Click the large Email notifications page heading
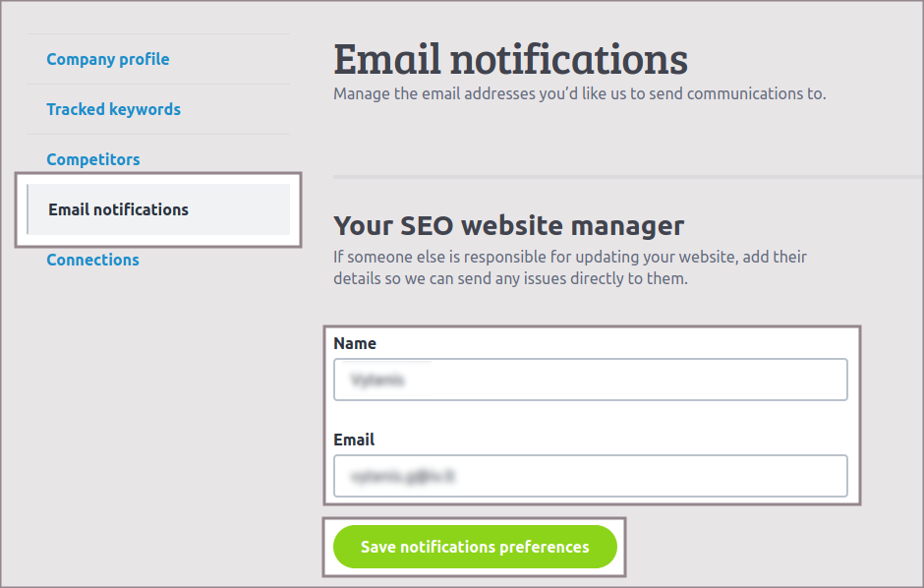Screen dimensions: 924x588 click(x=510, y=59)
